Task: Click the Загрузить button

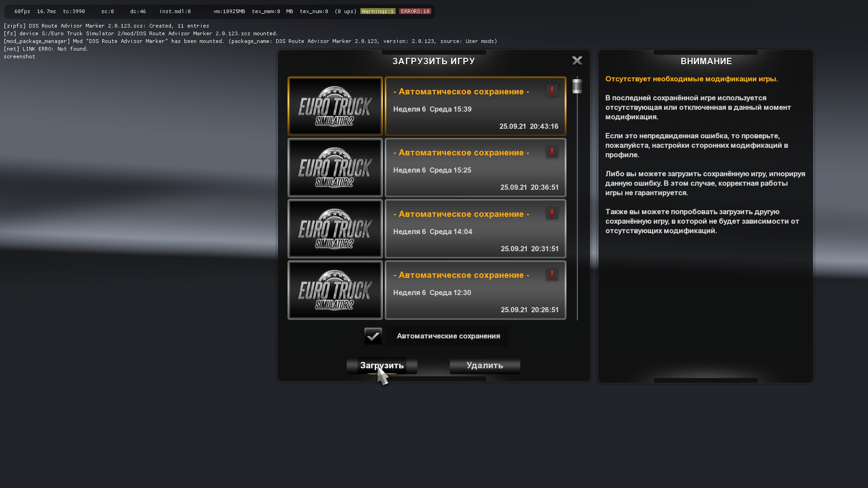Action: pos(382,366)
